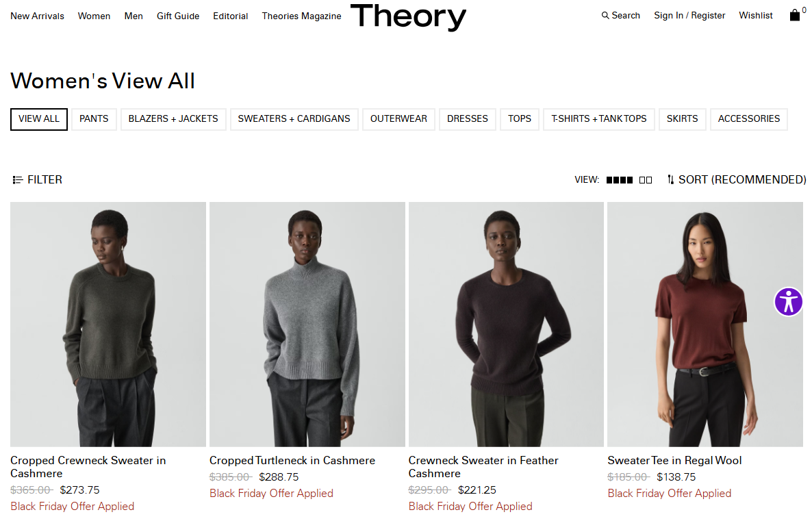Open the shopping bag icon
The image size is (812, 521).
pos(794,16)
